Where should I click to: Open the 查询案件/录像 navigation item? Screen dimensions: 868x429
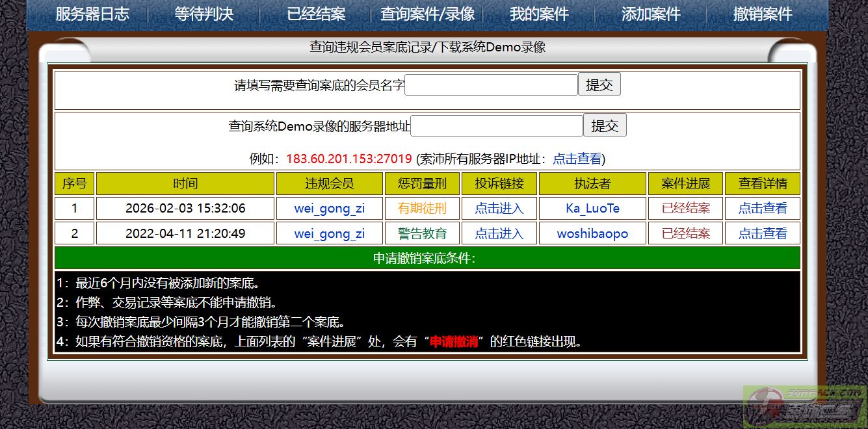[x=427, y=14]
